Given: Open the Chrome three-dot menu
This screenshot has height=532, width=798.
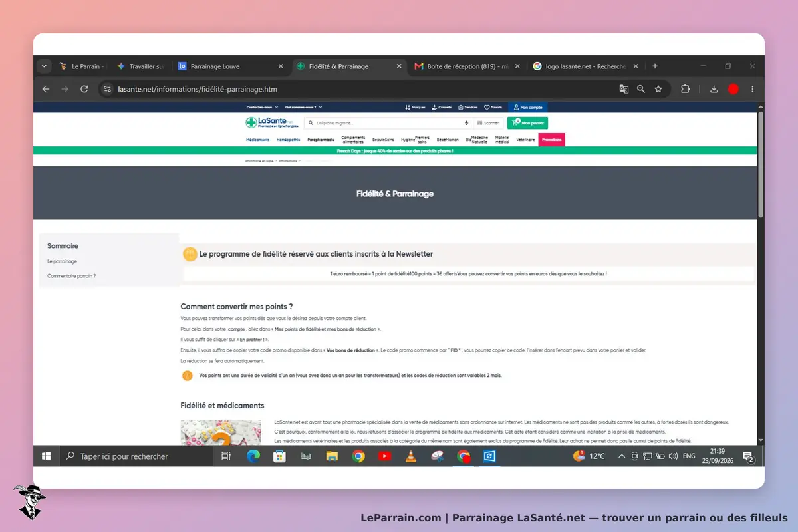Looking at the screenshot, I should tap(752, 89).
